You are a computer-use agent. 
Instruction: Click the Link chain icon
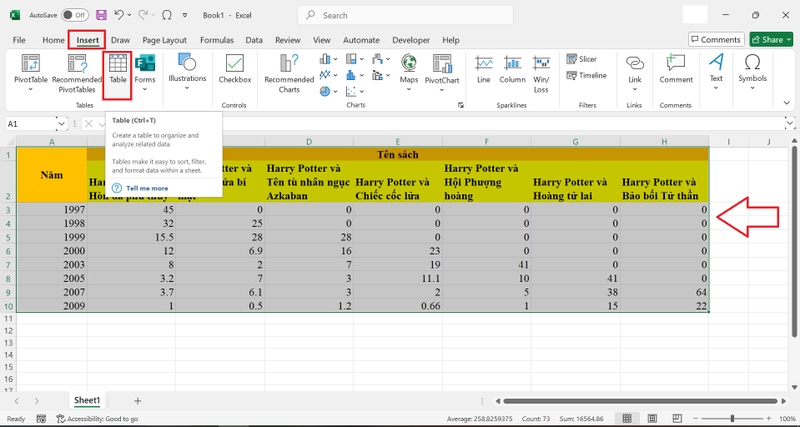pos(635,63)
